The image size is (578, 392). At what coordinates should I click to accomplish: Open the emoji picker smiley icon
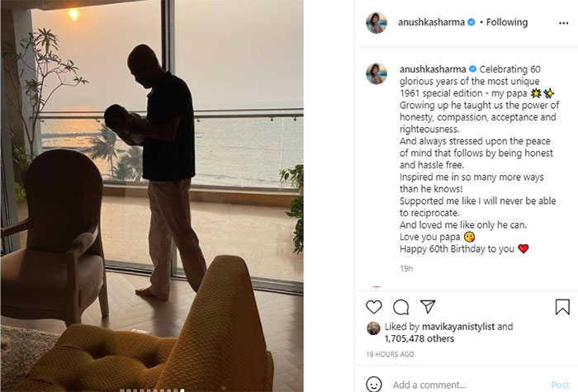coord(374,385)
